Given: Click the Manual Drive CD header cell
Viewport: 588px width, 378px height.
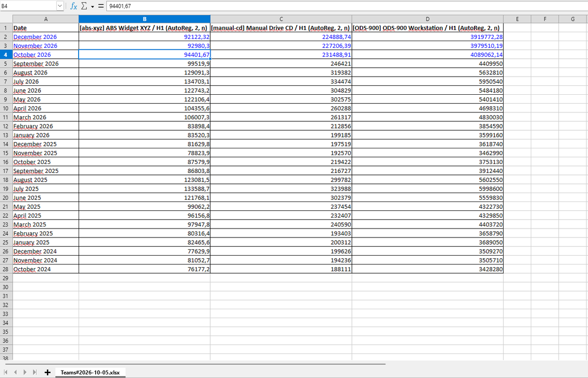Looking at the screenshot, I should click(x=281, y=28).
